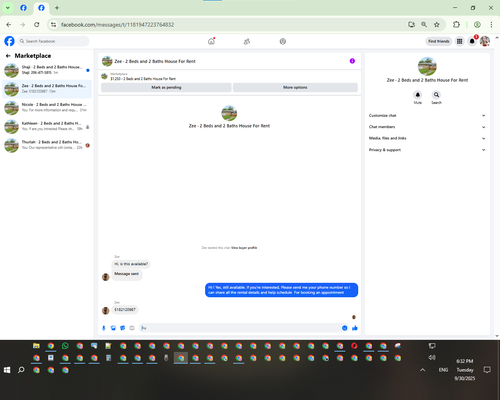
Task: Open Thurlah's conversation in the chat list
Action: pos(47,145)
